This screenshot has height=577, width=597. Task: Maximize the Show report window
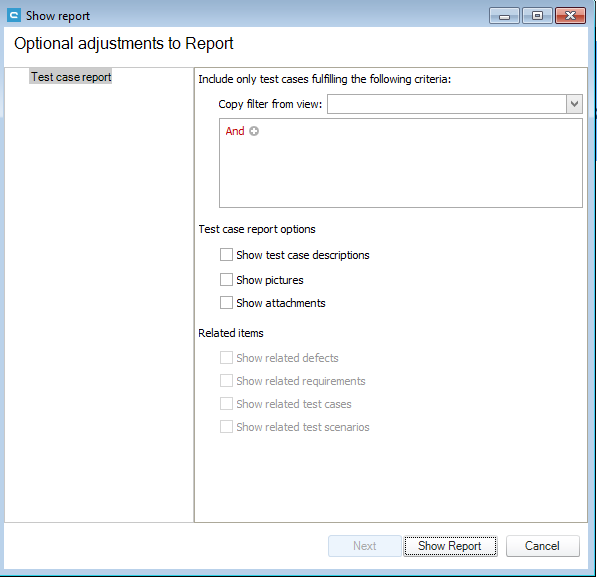537,16
